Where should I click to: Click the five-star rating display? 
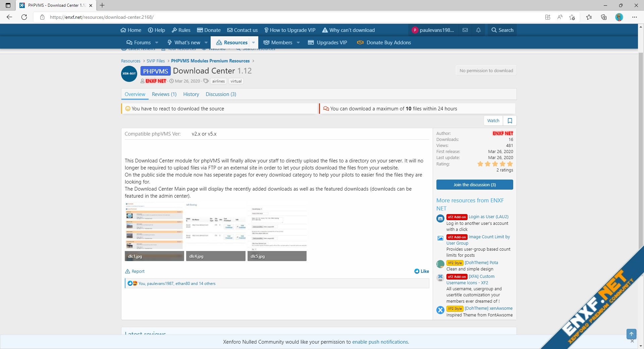pos(495,164)
